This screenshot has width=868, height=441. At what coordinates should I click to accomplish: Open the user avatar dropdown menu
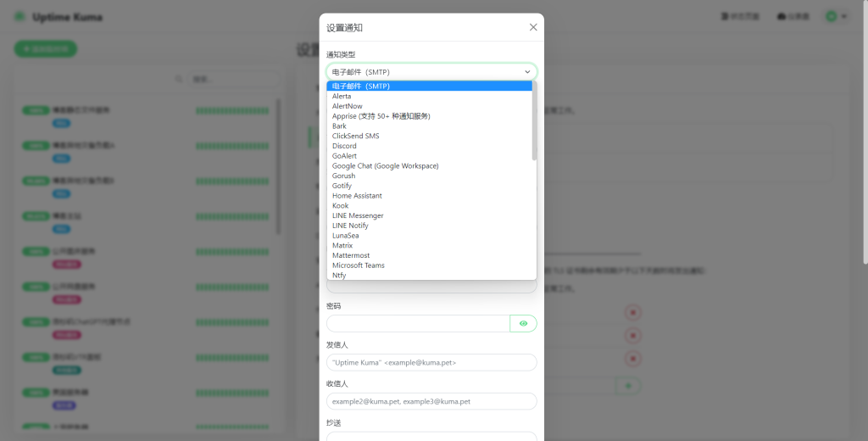pyautogui.click(x=837, y=17)
